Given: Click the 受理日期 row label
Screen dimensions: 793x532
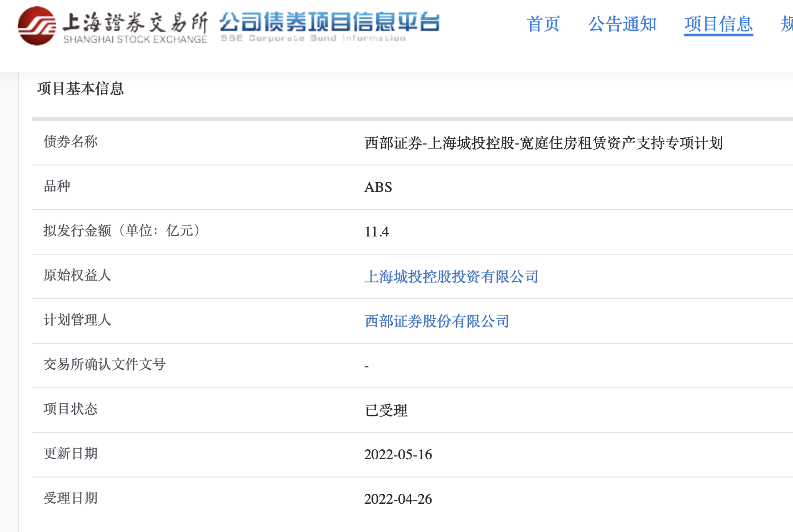Looking at the screenshot, I should pos(70,498).
